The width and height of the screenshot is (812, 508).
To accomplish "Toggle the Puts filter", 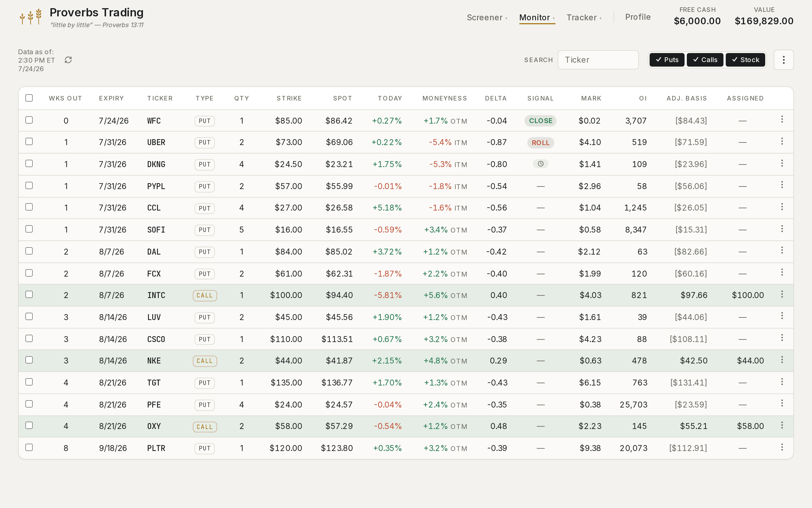I will click(667, 60).
